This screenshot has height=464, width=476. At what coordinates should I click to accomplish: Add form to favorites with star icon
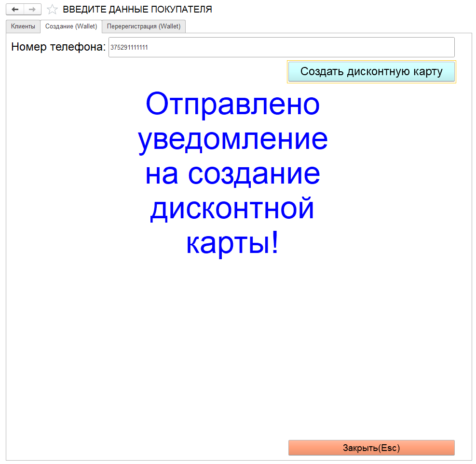pos(52,10)
